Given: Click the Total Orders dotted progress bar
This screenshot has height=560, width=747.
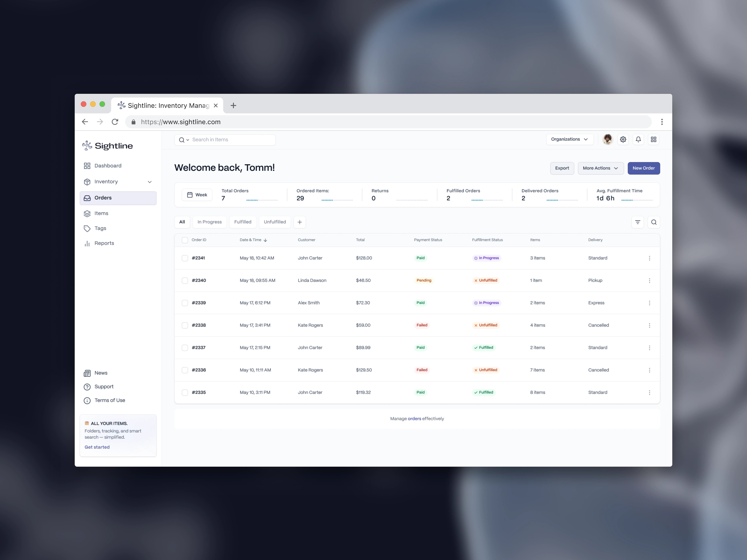Looking at the screenshot, I should [262, 200].
